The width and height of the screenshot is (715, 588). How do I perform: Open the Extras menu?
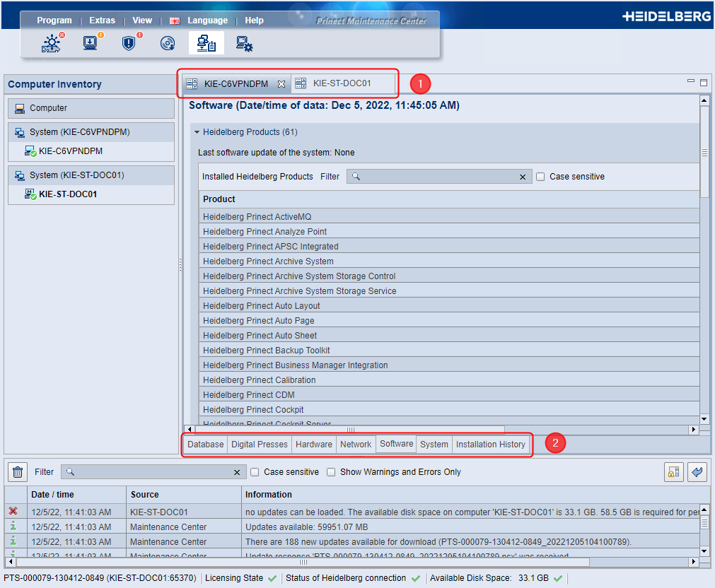pyautogui.click(x=102, y=20)
